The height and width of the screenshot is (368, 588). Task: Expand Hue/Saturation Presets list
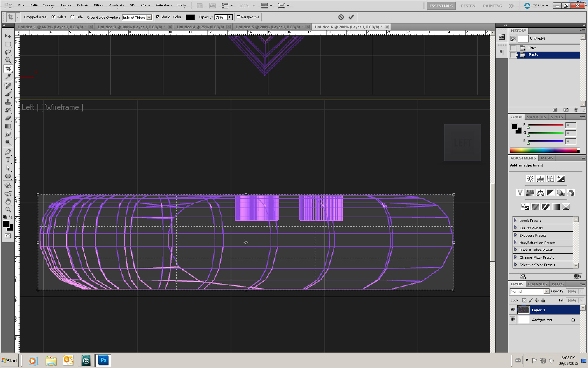tap(516, 243)
